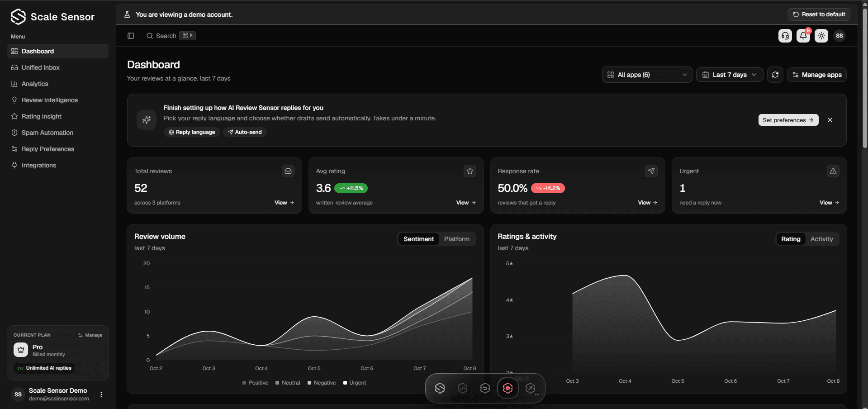The image size is (868, 409).
Task: Expand the All apps (6) dropdown
Action: pyautogui.click(x=647, y=75)
